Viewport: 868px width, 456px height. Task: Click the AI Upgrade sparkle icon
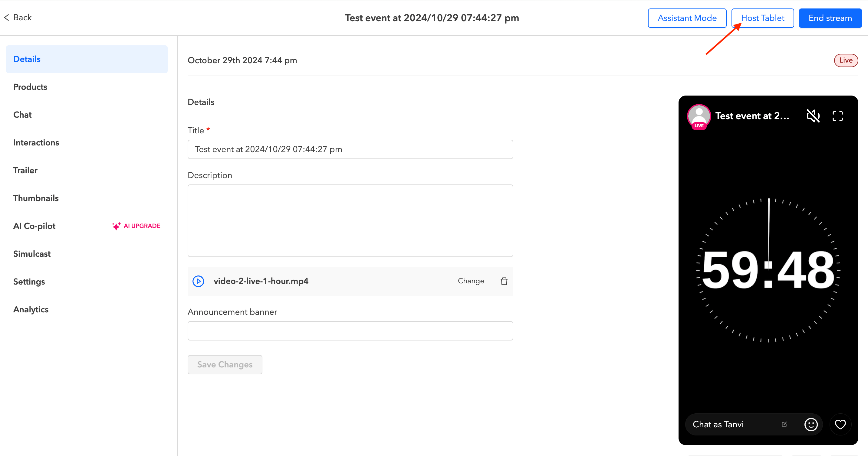click(x=116, y=226)
